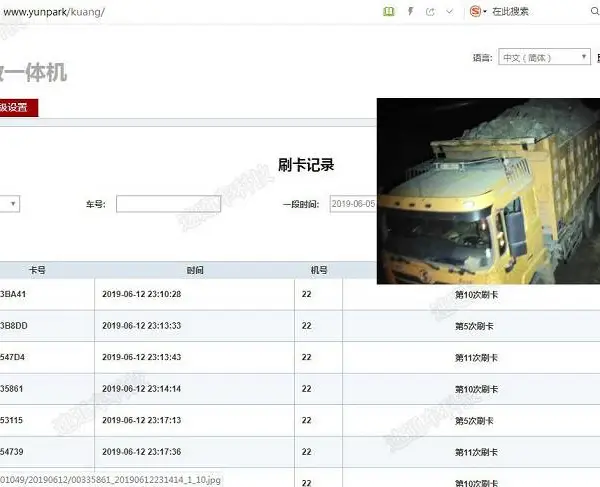
Task: Click machine number 22 in the 23:13:43 row
Action: coord(307,357)
